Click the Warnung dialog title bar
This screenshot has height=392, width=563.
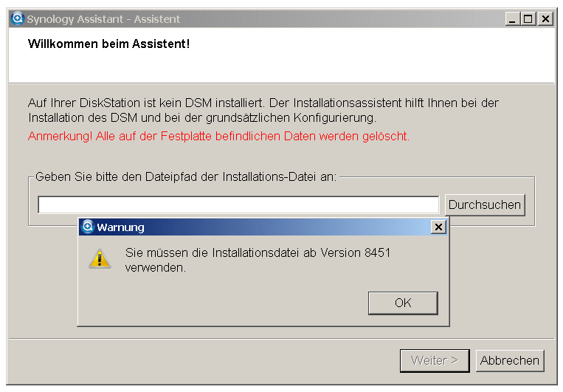pos(263,227)
